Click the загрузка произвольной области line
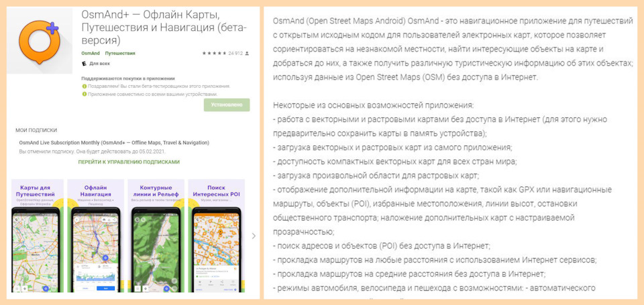 376,176
